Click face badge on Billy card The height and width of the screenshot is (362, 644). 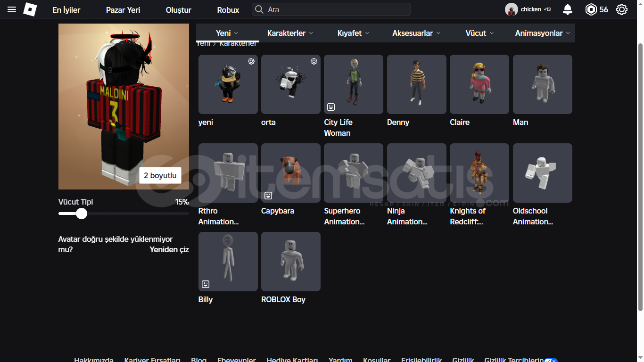click(x=206, y=284)
